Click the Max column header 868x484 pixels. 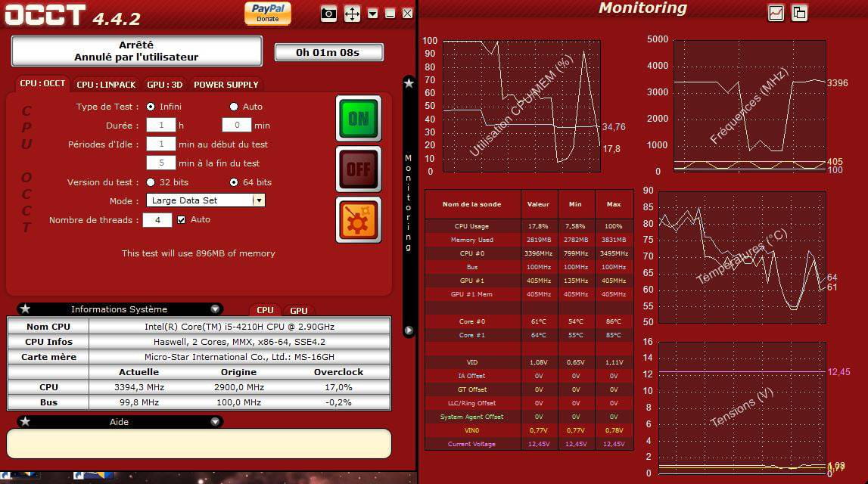click(614, 204)
